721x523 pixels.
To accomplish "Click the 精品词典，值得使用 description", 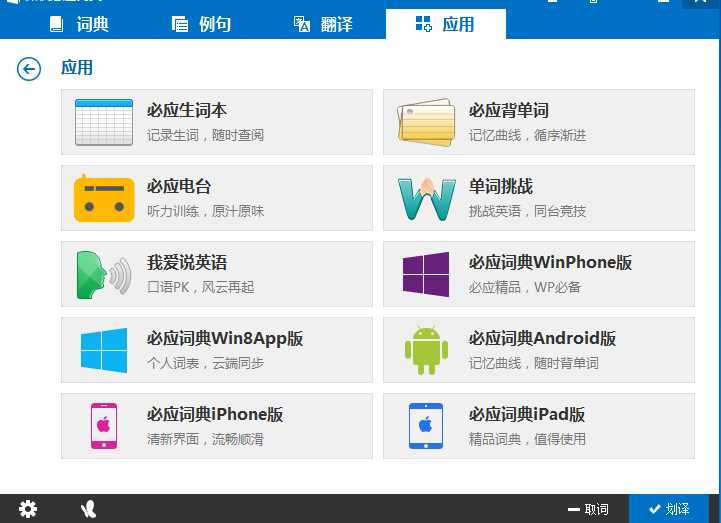I will coord(527,439).
